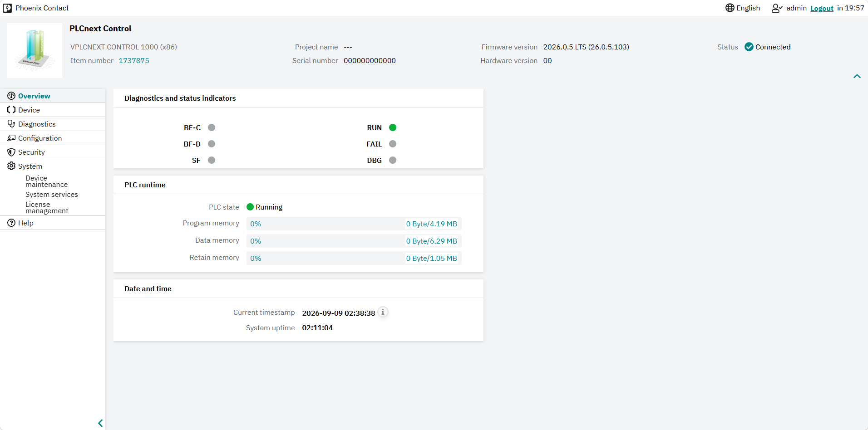868x430 pixels.
Task: Go to System services
Action: 52,195
